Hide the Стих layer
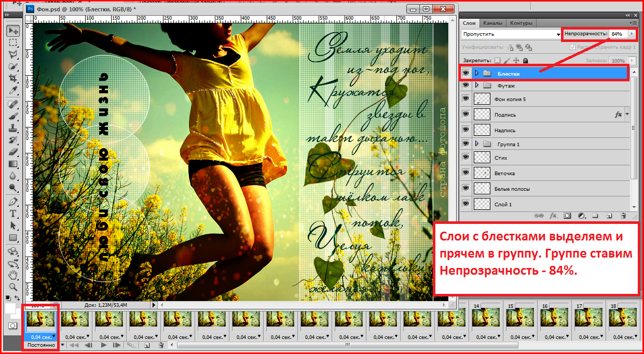 [465, 158]
